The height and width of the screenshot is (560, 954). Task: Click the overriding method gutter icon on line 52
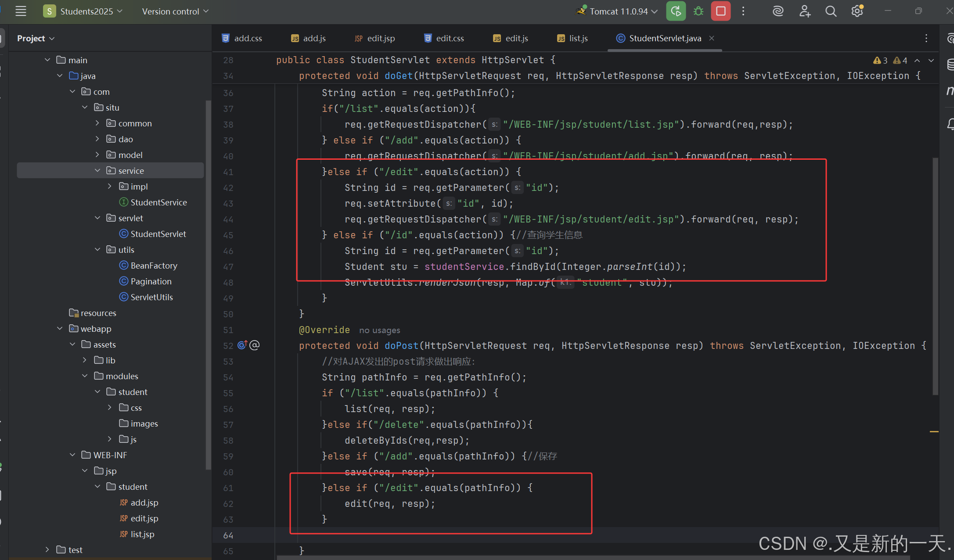(x=242, y=345)
